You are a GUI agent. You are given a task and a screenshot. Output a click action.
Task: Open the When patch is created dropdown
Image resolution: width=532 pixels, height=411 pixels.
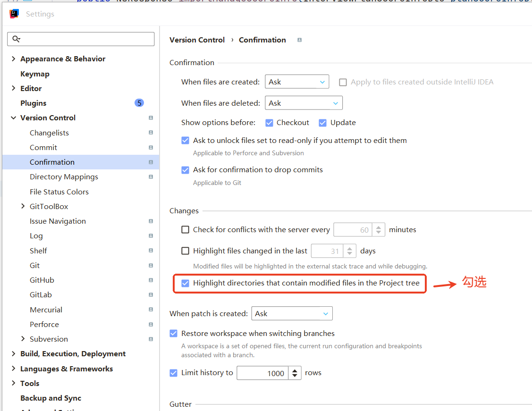[292, 313]
